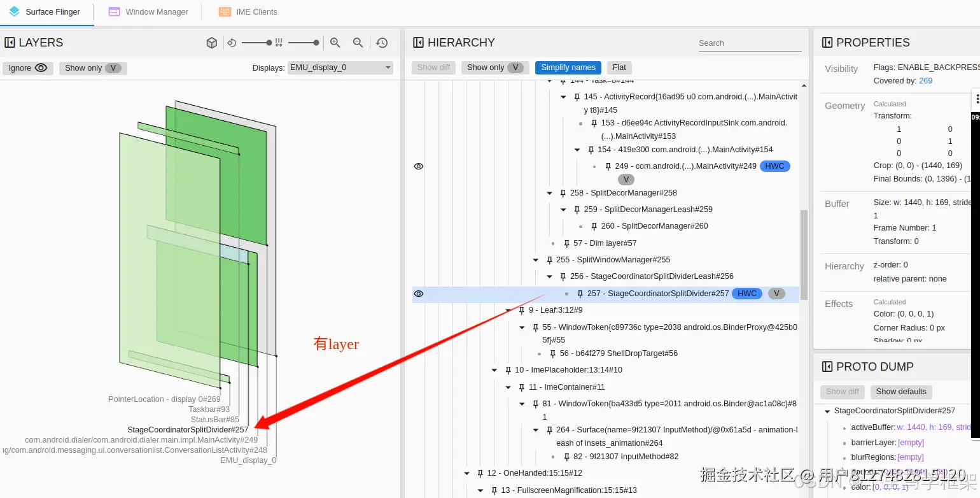Pin the 259 - SplitDecorManagerLeash#259 node
The height and width of the screenshot is (498, 980).
click(577, 210)
